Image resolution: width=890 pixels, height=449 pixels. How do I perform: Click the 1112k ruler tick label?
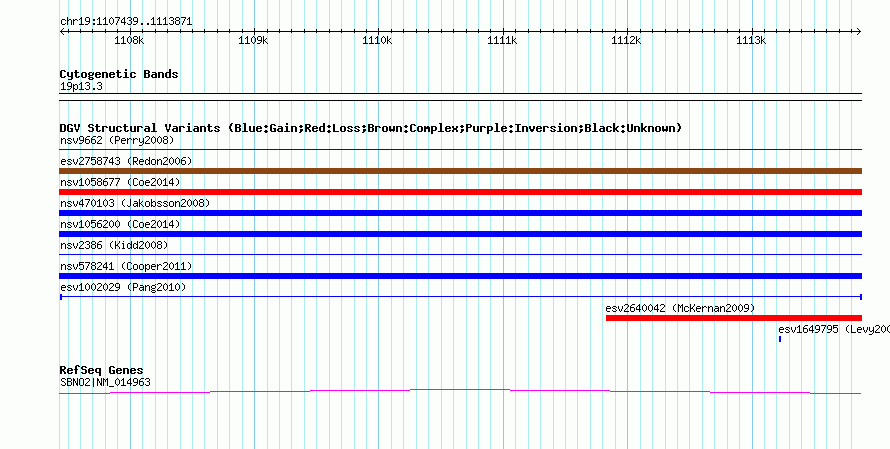[x=627, y=41]
